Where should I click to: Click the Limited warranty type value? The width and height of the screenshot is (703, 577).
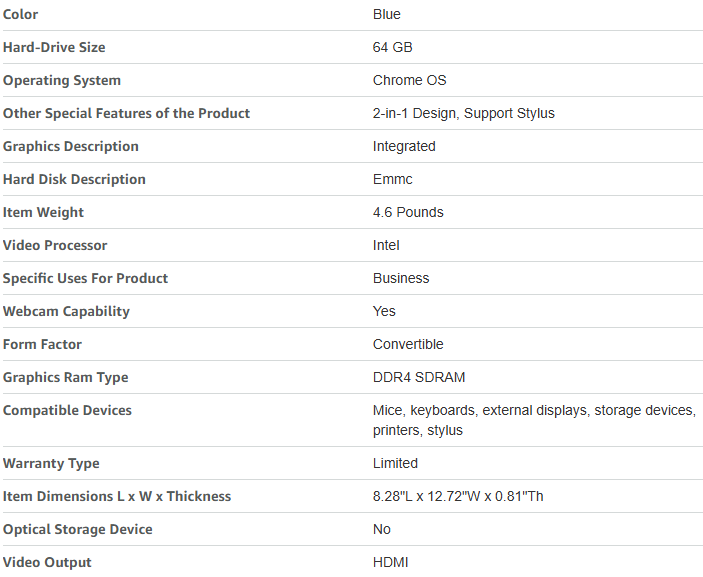pyautogui.click(x=395, y=463)
